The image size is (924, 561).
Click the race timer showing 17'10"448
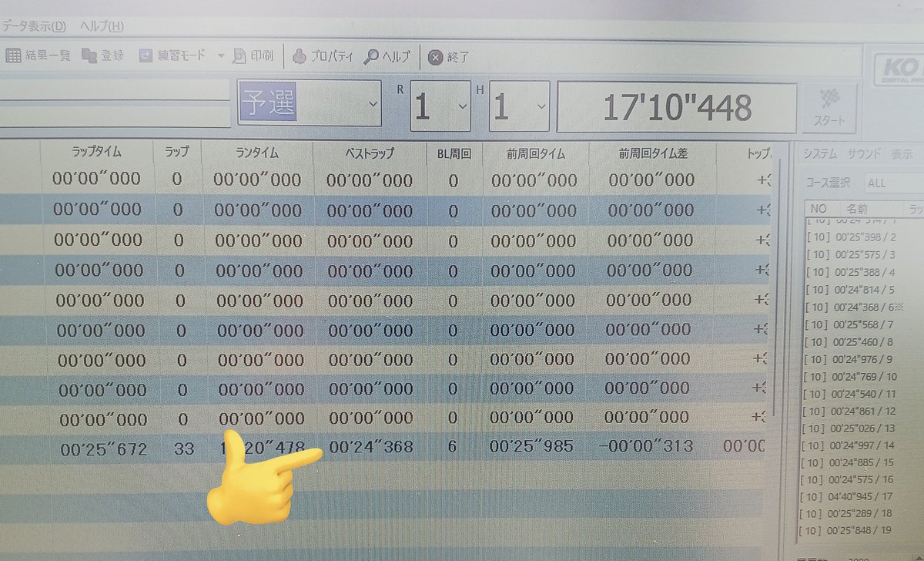tap(678, 108)
